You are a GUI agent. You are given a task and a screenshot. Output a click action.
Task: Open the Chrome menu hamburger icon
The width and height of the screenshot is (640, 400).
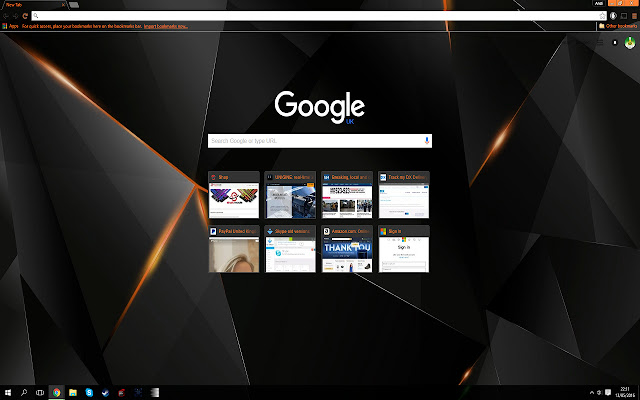click(x=635, y=16)
